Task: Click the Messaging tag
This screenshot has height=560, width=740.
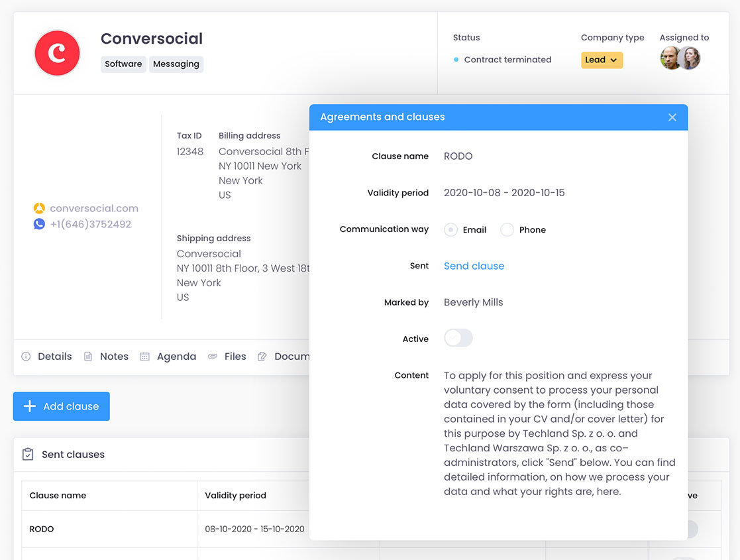Action: click(176, 64)
